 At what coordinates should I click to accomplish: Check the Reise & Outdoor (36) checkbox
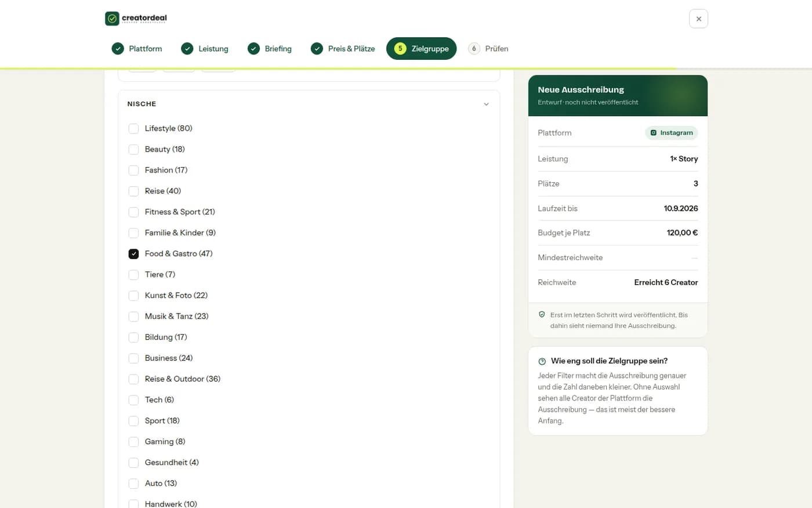coord(133,379)
